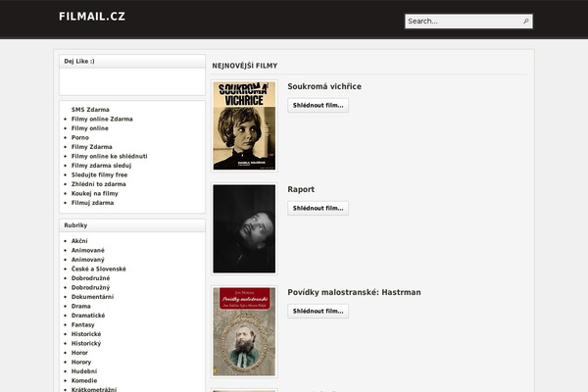This screenshot has width=588, height=392.
Task: Select the Horory category
Action: click(81, 362)
